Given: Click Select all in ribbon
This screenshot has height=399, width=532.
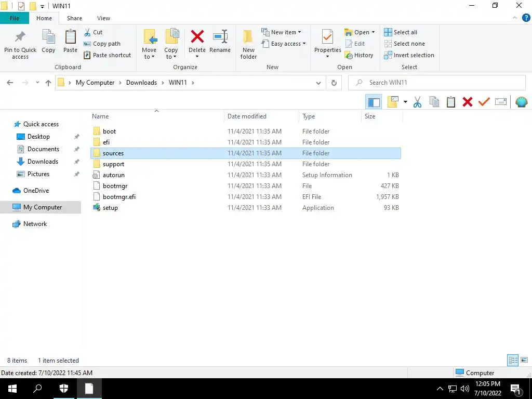Looking at the screenshot, I should 401,32.
